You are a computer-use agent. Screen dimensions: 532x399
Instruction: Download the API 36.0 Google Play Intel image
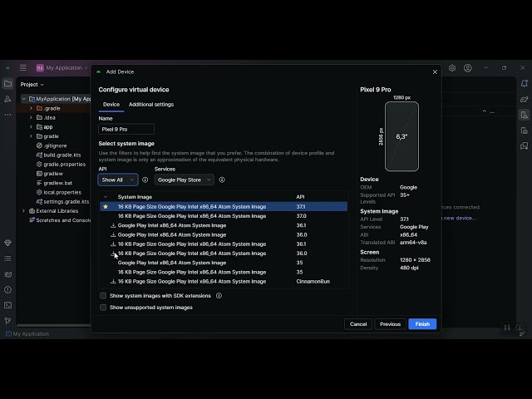coord(113,234)
